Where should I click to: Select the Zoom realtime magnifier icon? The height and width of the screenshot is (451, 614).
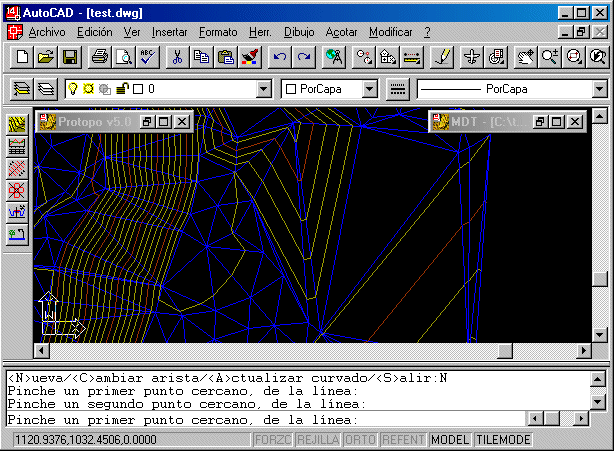click(x=549, y=57)
